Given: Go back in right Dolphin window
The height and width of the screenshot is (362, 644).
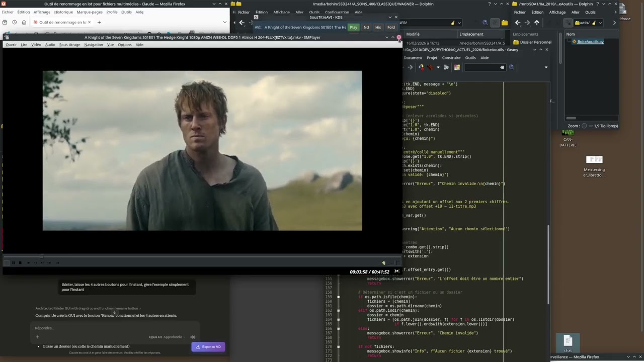Looking at the screenshot, I should [x=518, y=23].
